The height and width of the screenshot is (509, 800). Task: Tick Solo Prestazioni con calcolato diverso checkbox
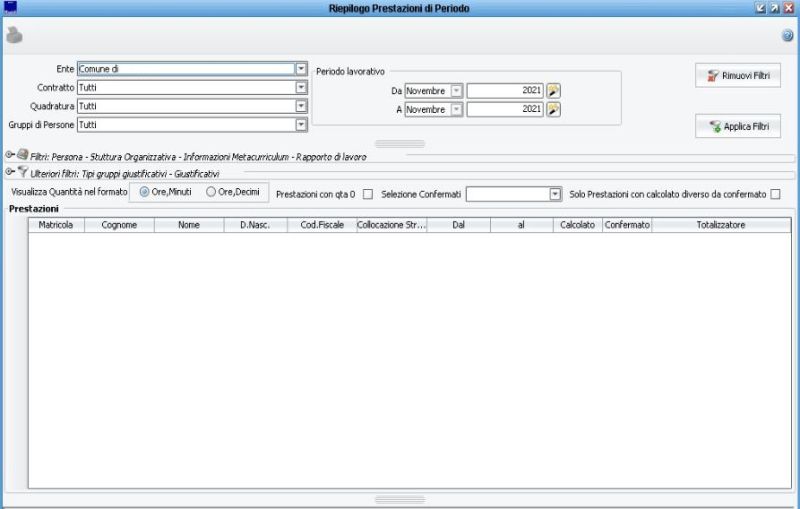pos(776,193)
